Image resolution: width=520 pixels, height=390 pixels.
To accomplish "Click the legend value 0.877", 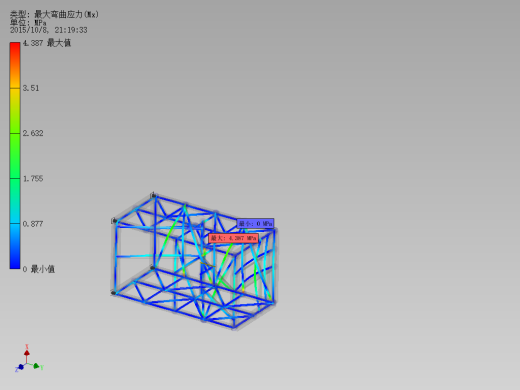I will [x=33, y=224].
